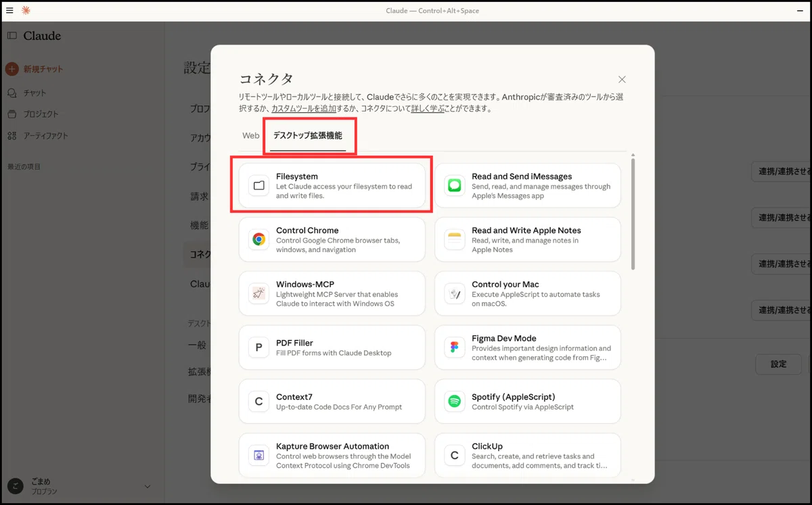The height and width of the screenshot is (505, 812).
Task: Select the デスクトップ拡張機能 tab
Action: pyautogui.click(x=308, y=136)
